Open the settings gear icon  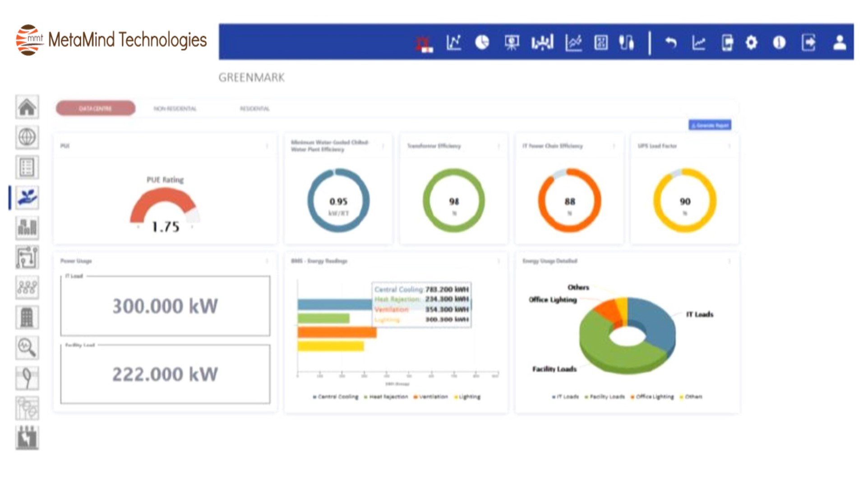pos(752,42)
